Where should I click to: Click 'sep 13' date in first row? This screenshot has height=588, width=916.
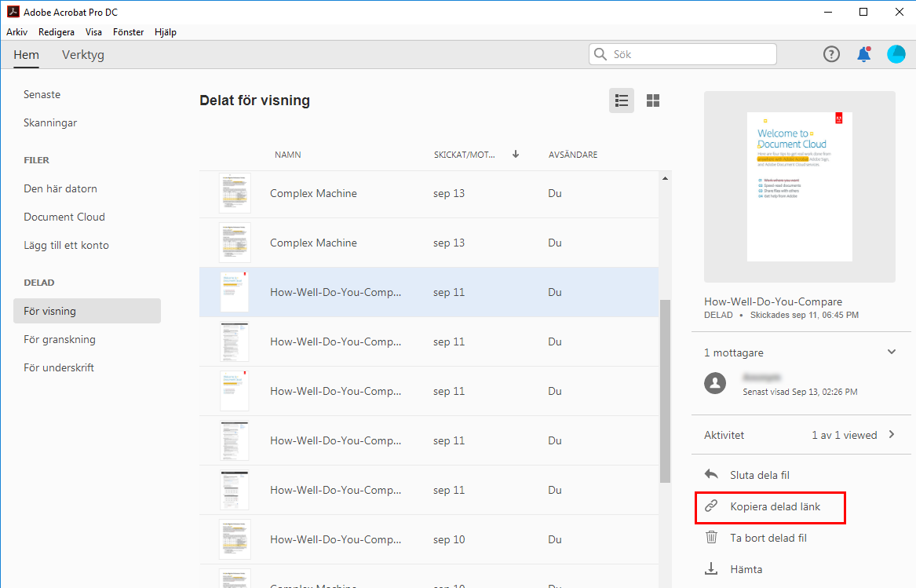(449, 193)
